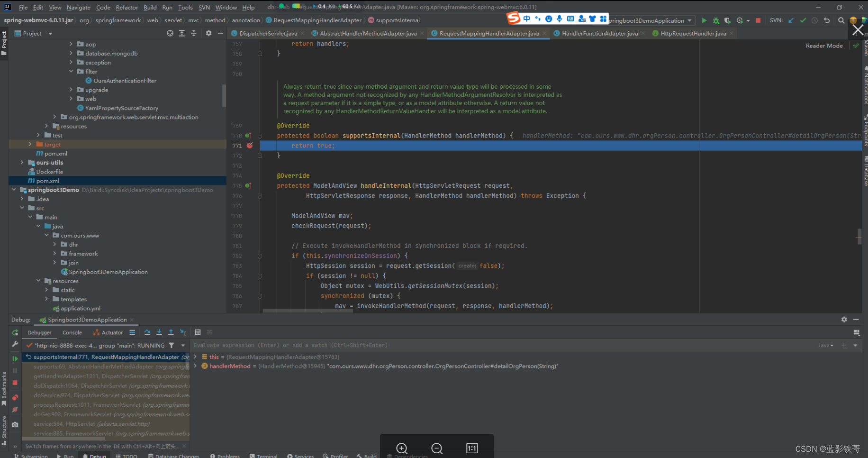This screenshot has height=458, width=868.
Task: Toggle frames filter funnel icon
Action: click(172, 346)
